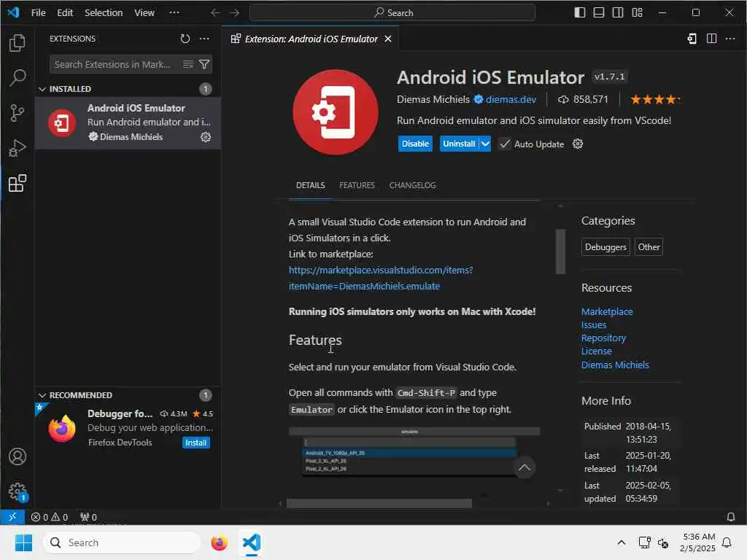The image size is (747, 560).
Task: Click the star rating of the extension
Action: [x=655, y=99]
